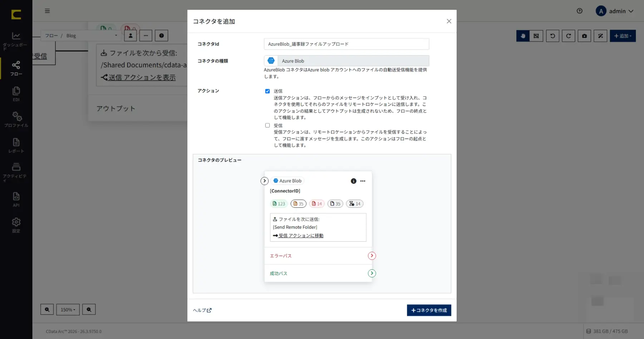Select the box selection tool
This screenshot has height=339, width=644.
tap(536, 36)
